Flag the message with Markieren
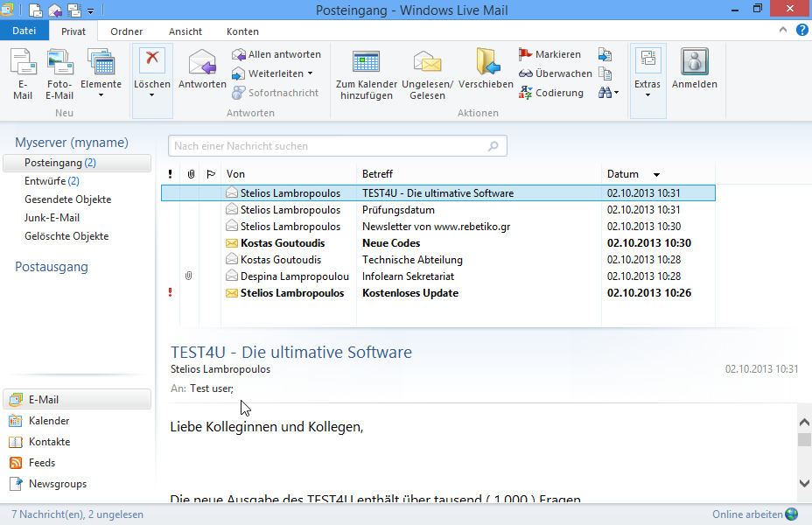 click(x=549, y=54)
